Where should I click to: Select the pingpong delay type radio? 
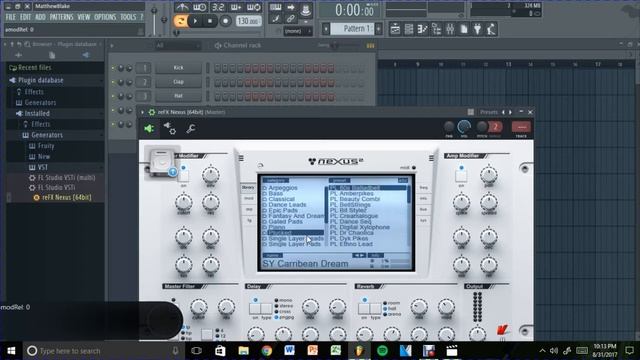point(277,317)
